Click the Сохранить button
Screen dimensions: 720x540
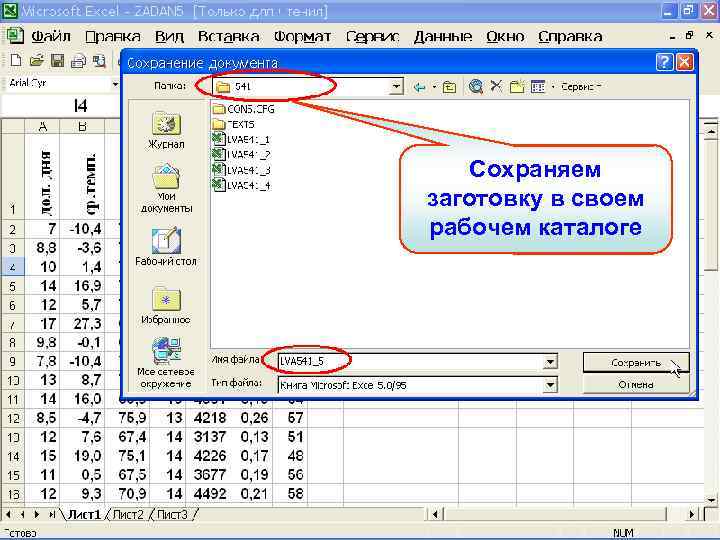(636, 363)
